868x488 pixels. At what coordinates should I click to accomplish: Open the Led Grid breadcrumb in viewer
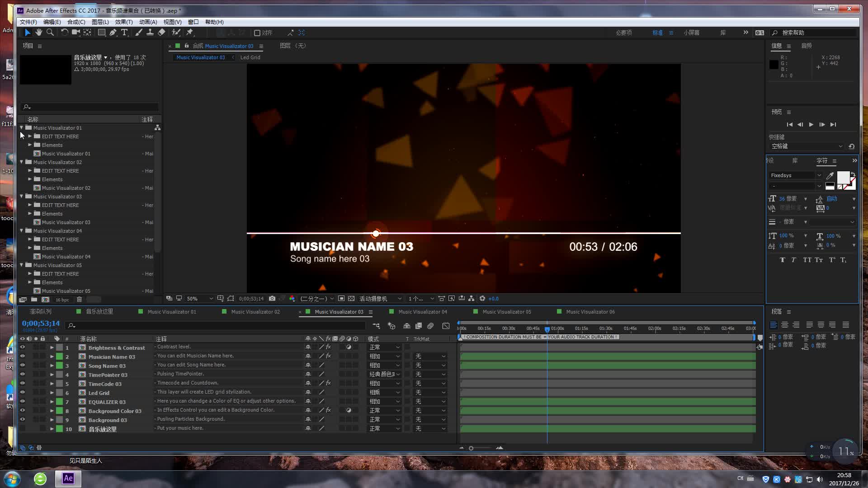point(250,57)
